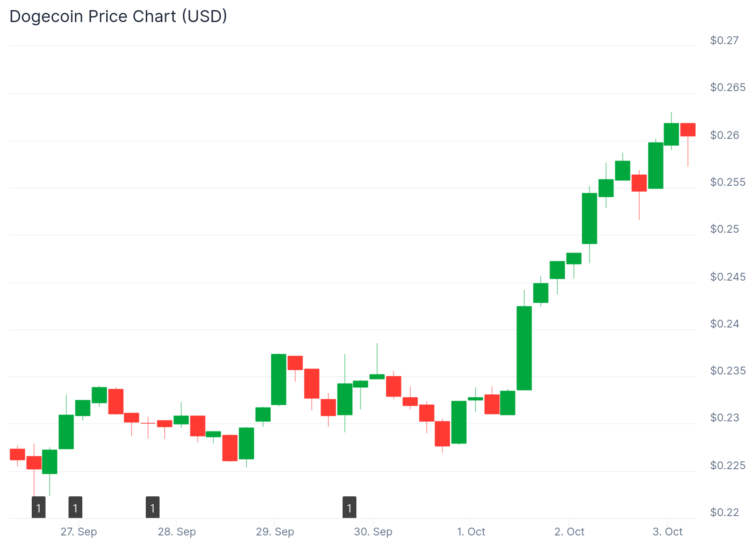756x552 pixels.
Task: Select the last red candle on 3. Oct
Action: tap(688, 130)
